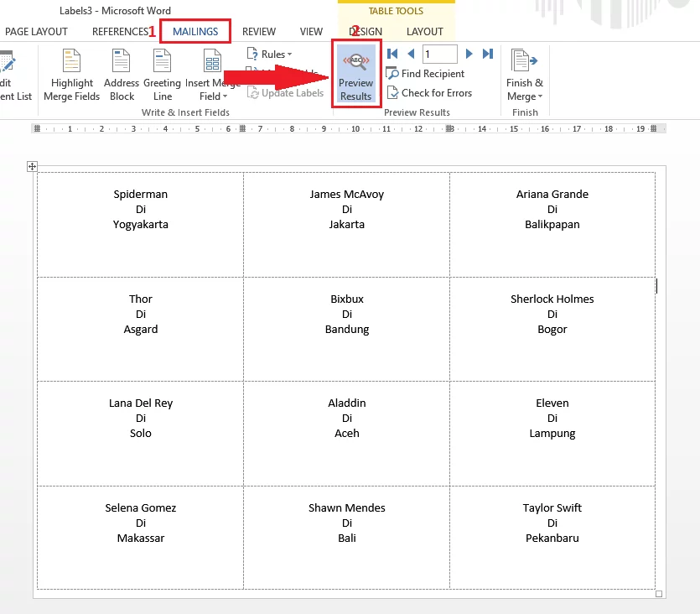
Task: Click Highlight Merge Fields icon
Action: tap(71, 60)
